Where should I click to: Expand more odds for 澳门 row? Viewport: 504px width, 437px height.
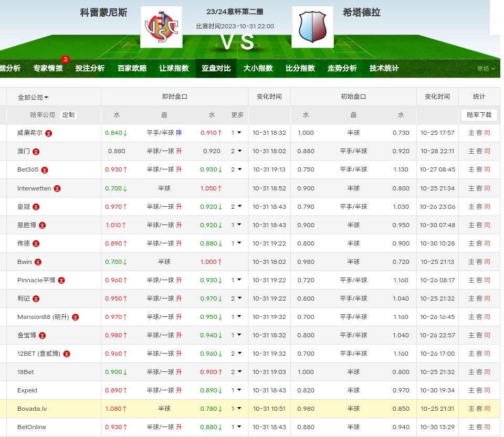click(x=236, y=151)
